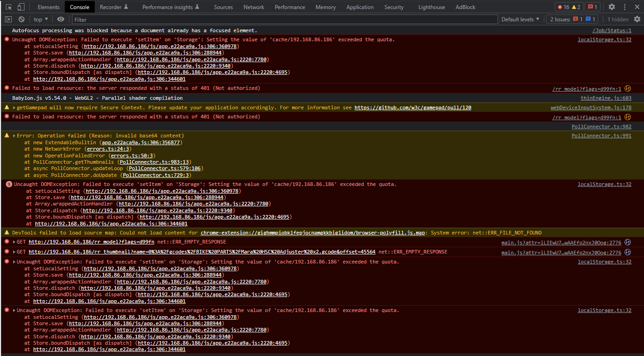Screen dimensions: 644x356
Task: Activate the inspect element picker icon
Action: (9, 7)
